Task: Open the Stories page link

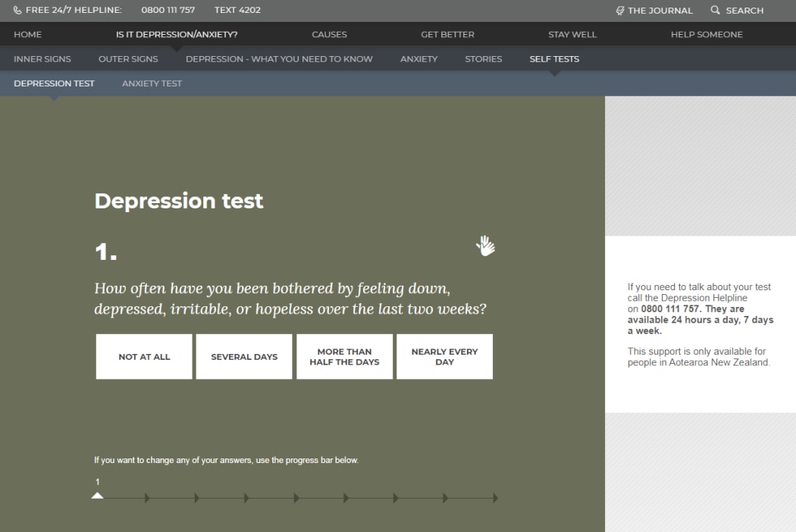Action: tap(484, 59)
